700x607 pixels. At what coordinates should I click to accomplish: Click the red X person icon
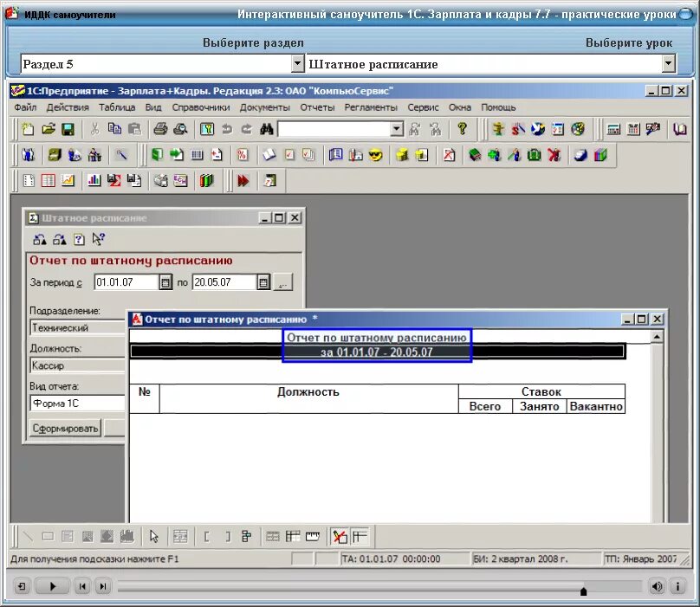(554, 155)
